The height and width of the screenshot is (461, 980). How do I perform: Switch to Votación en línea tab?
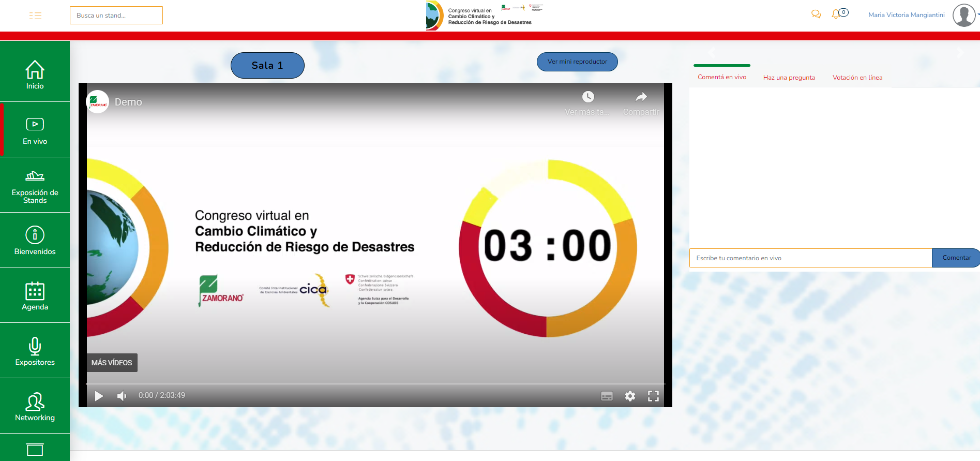click(857, 78)
